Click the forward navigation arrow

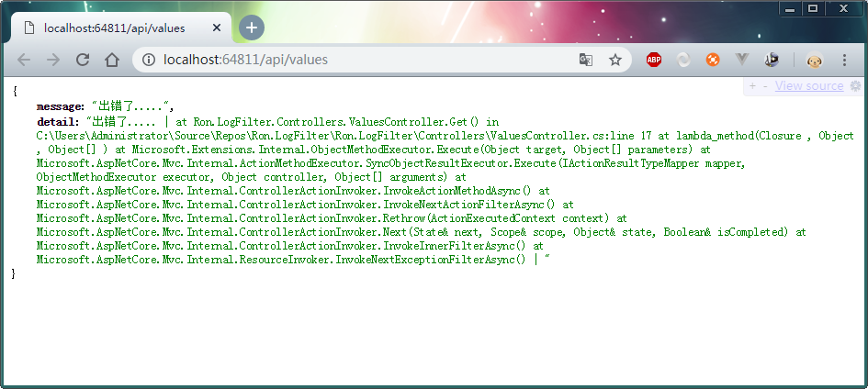pyautogui.click(x=53, y=60)
